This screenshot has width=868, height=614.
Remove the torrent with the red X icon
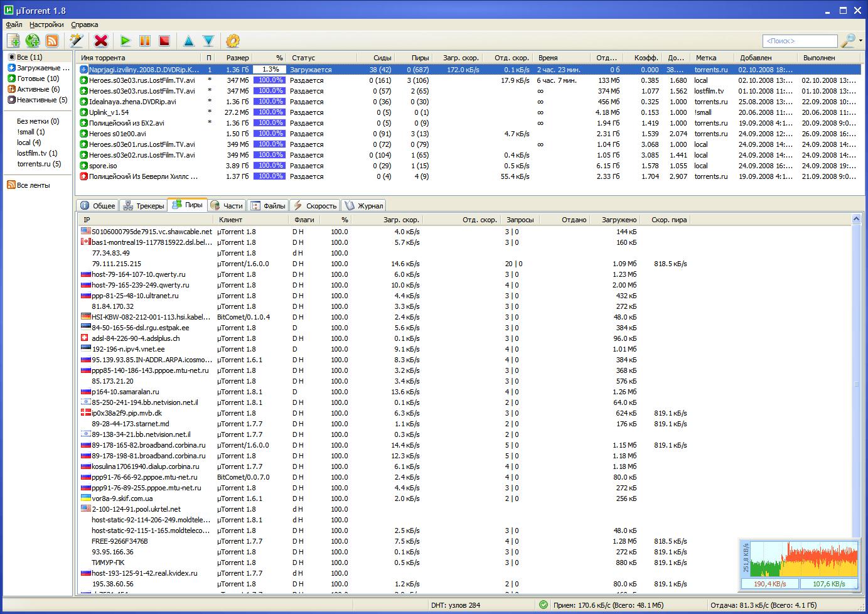click(100, 41)
